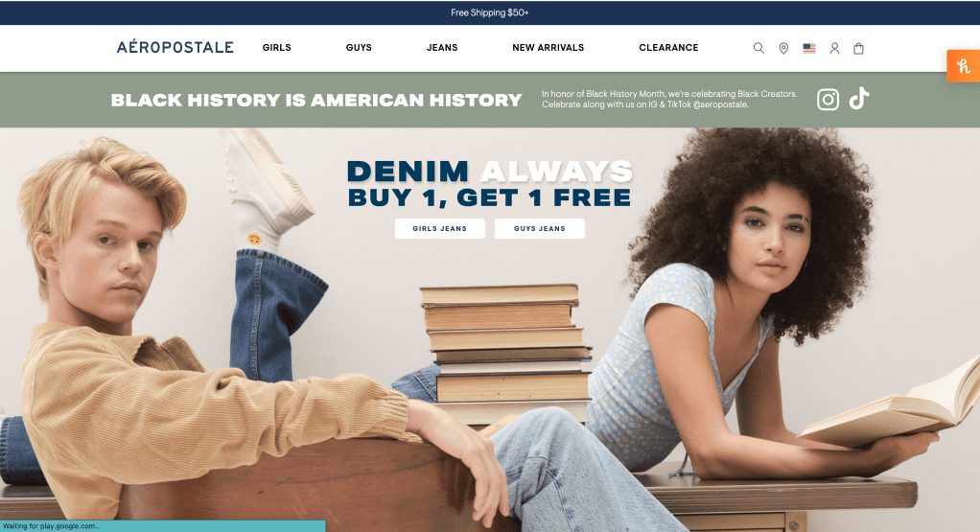Click the orange Honey extension badge
The height and width of the screenshot is (532, 980).
tap(963, 66)
